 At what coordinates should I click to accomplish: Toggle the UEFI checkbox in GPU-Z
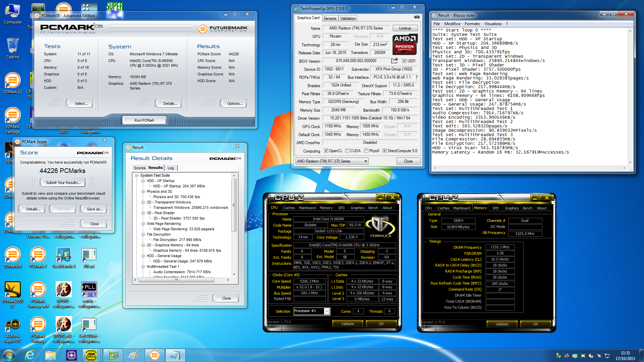(404, 61)
